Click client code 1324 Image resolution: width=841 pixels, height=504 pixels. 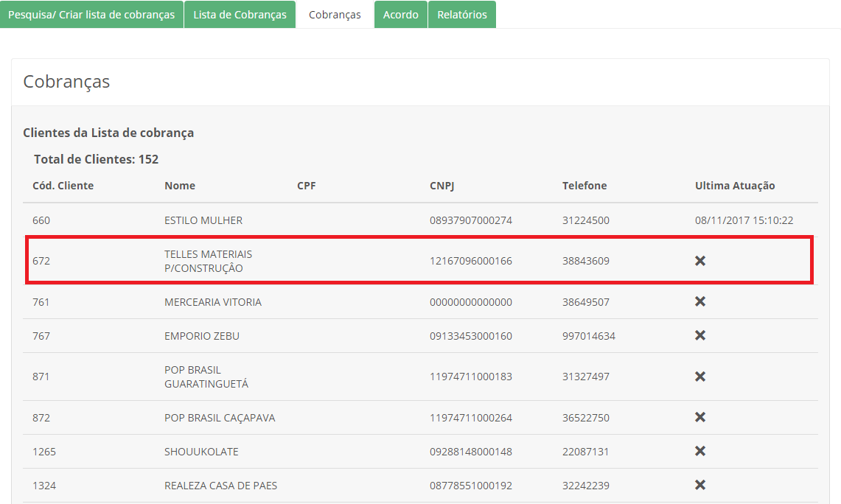(x=44, y=486)
